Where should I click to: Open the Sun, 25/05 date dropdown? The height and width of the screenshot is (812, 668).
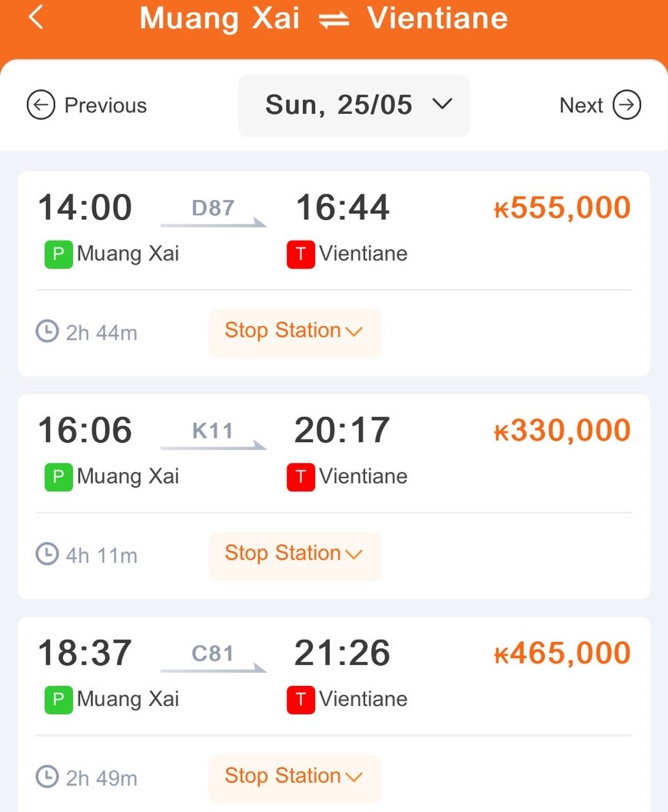(x=354, y=105)
